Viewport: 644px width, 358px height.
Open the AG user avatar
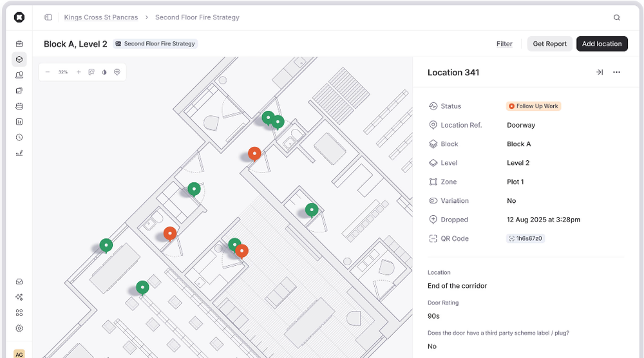(x=19, y=354)
